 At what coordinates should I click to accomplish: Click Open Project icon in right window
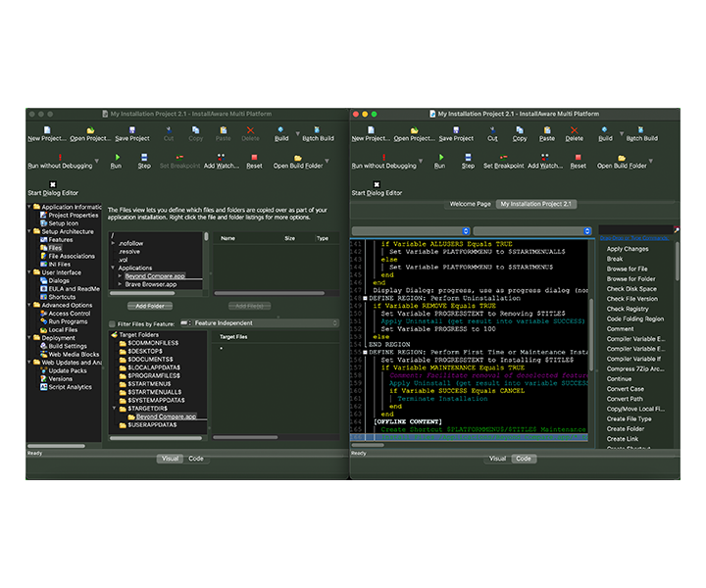414,130
